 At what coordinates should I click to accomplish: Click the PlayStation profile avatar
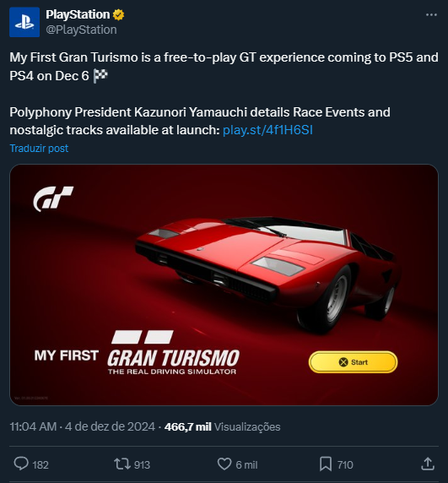[24, 22]
